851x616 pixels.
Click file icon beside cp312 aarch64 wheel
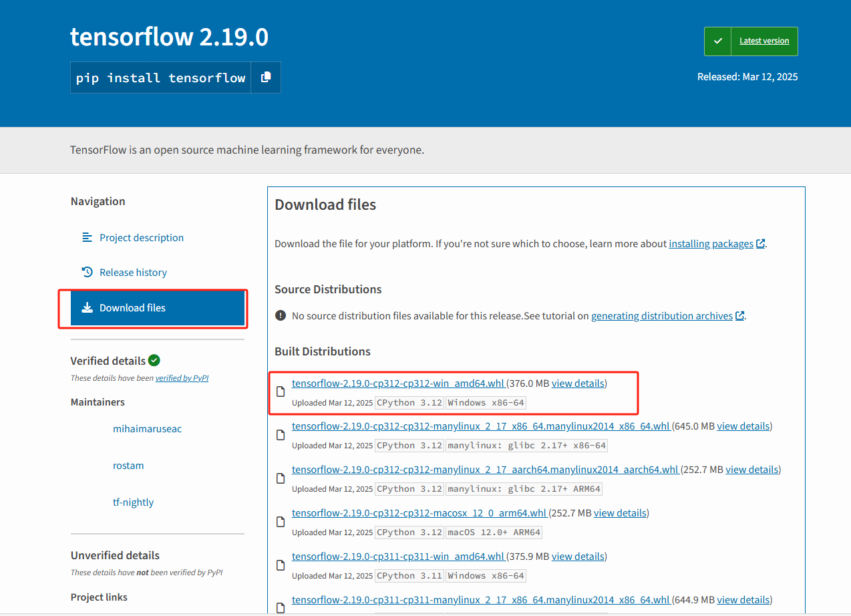coord(281,478)
